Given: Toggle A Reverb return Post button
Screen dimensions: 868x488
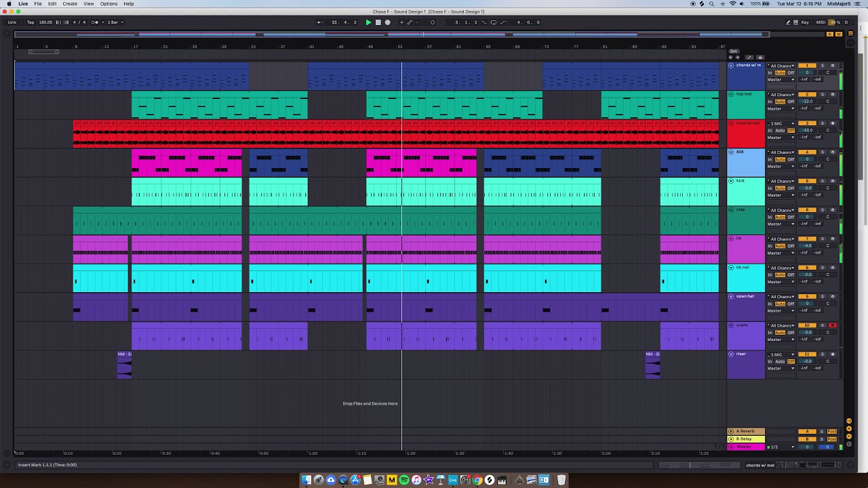Looking at the screenshot, I should (832, 431).
